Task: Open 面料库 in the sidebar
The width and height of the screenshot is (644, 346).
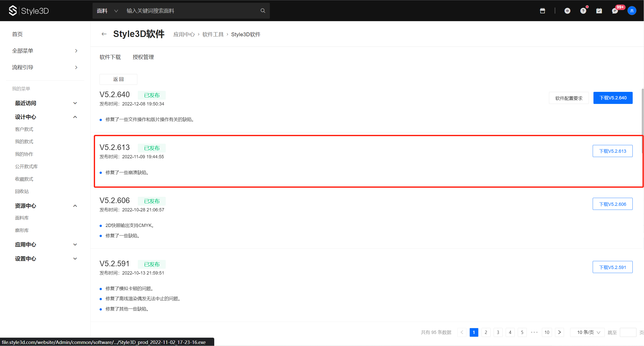Action: click(x=22, y=218)
